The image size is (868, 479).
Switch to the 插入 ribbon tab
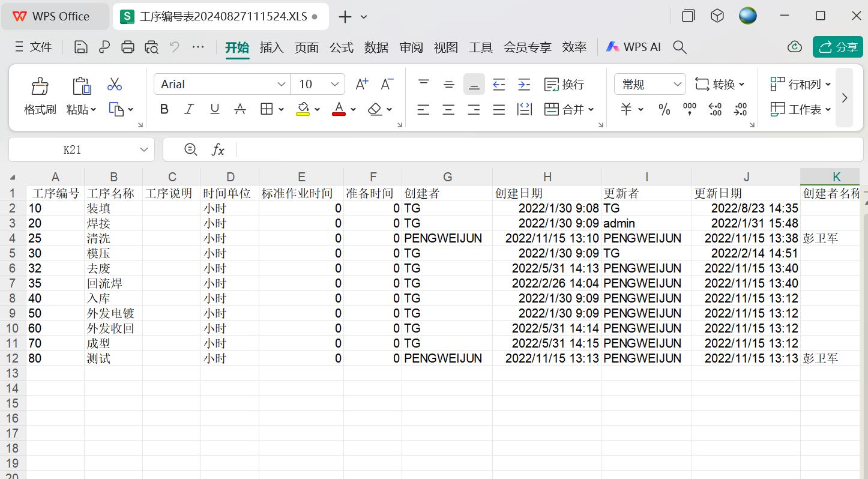(x=271, y=47)
